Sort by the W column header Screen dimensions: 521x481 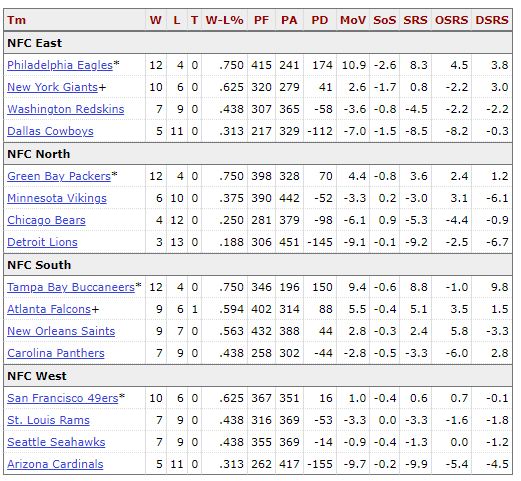(156, 20)
